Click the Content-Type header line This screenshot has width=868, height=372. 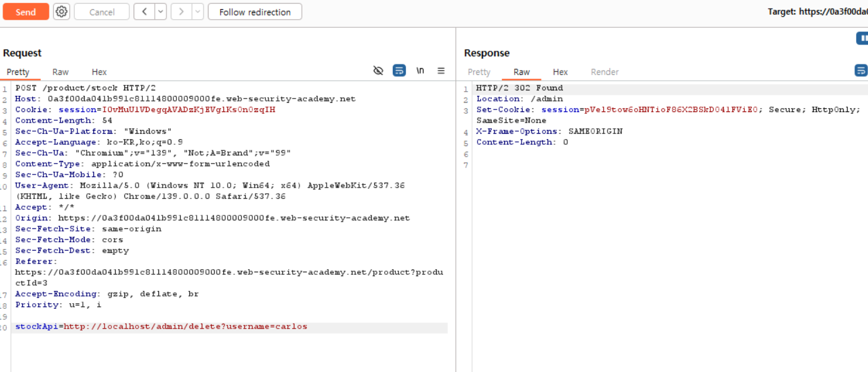(142, 163)
